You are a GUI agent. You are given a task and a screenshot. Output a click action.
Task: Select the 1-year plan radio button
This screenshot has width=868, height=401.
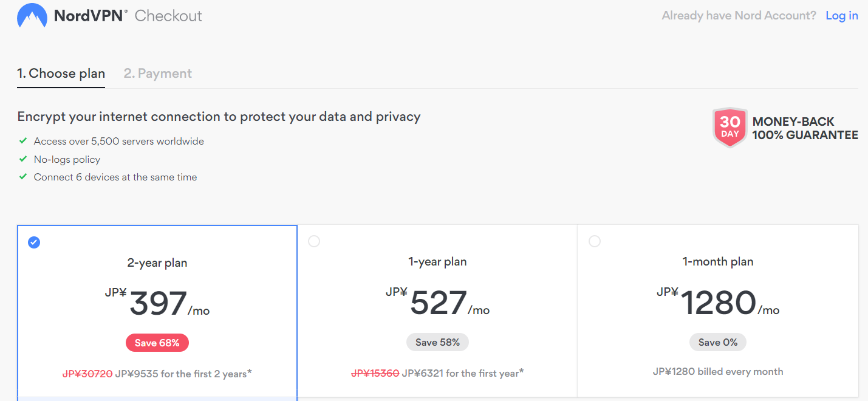[x=314, y=241]
